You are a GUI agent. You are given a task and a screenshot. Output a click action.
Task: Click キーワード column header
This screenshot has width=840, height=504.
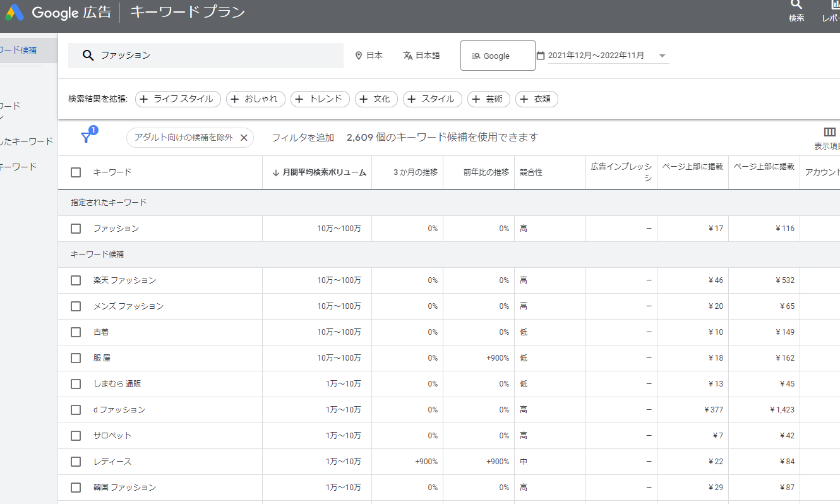click(x=112, y=172)
